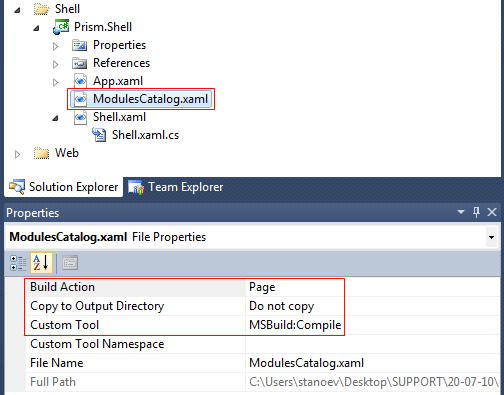Edit the Custom Tool Namespace field
This screenshot has height=395, width=504.
pyautogui.click(x=373, y=344)
